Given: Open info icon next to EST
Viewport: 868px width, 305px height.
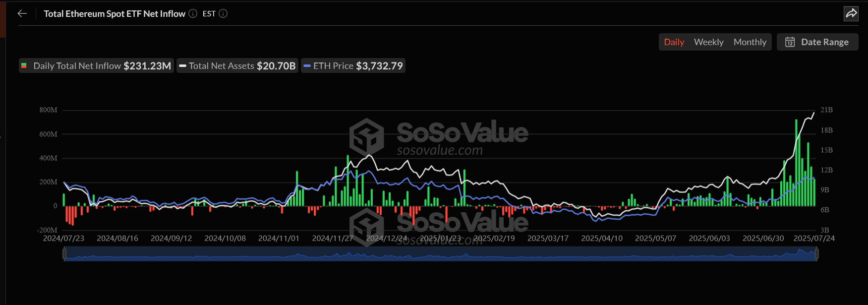Looking at the screenshot, I should click(223, 13).
